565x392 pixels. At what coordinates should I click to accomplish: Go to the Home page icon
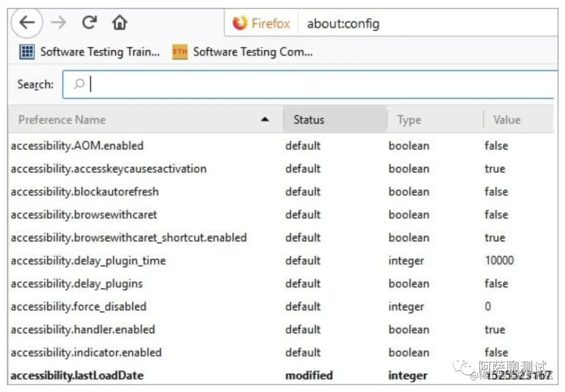tap(120, 23)
